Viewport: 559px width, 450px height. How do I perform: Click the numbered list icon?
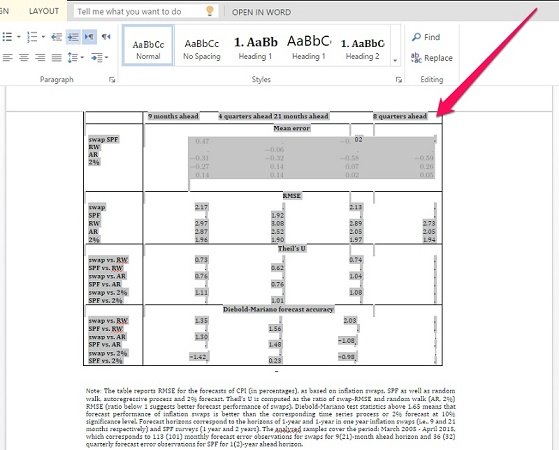click(32, 37)
